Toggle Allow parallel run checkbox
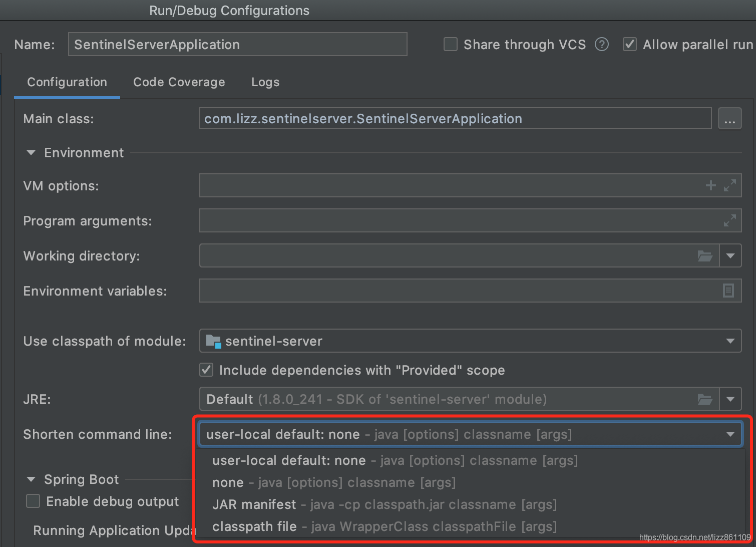This screenshot has height=547, width=756. point(629,45)
